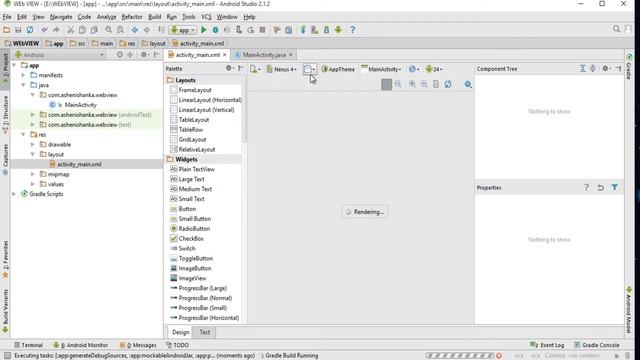The image size is (640, 360).
Task: Open the Gradle Console
Action: pos(596,345)
